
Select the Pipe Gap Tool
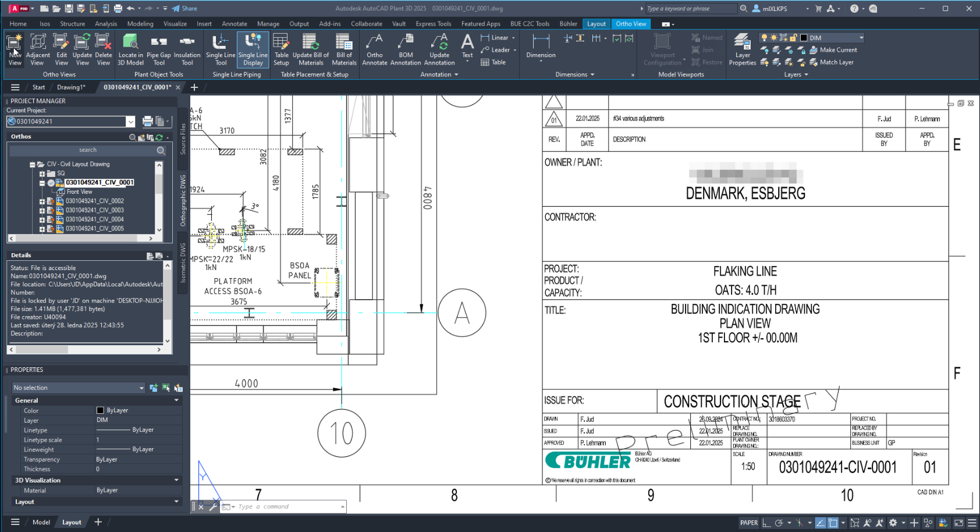[x=159, y=49]
